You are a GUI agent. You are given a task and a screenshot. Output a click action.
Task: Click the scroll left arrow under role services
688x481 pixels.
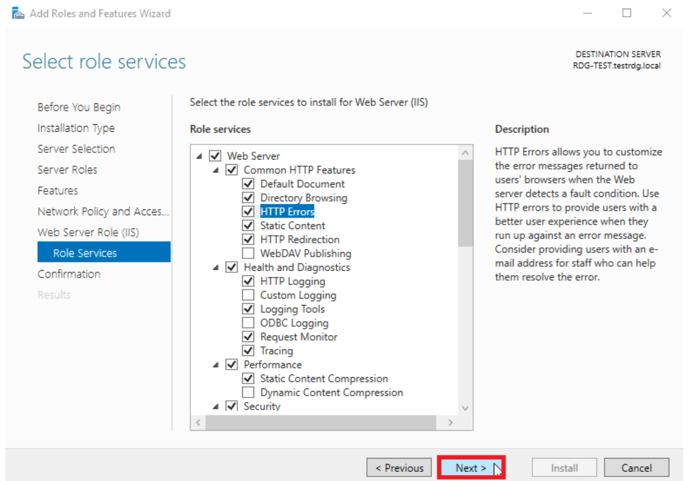pyautogui.click(x=198, y=422)
